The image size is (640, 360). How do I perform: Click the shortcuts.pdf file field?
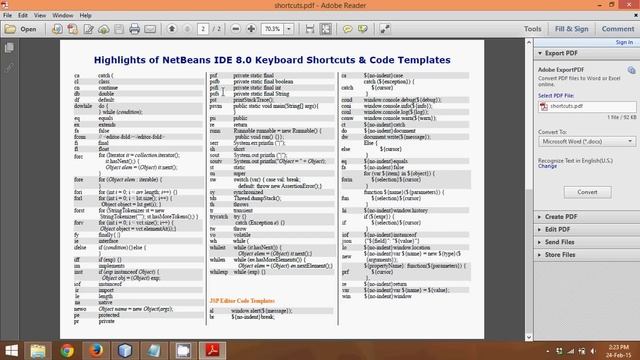pyautogui.click(x=587, y=107)
